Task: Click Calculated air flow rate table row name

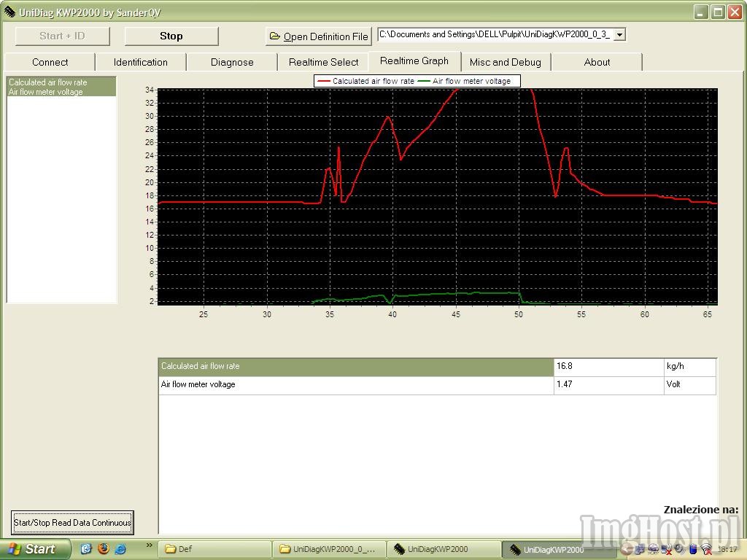Action: [356, 367]
